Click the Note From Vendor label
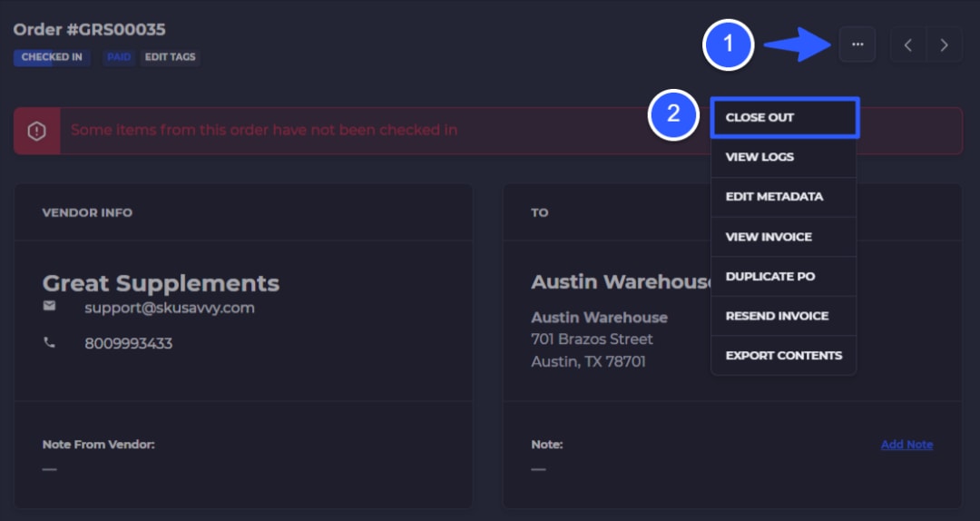The image size is (980, 521). (x=98, y=445)
